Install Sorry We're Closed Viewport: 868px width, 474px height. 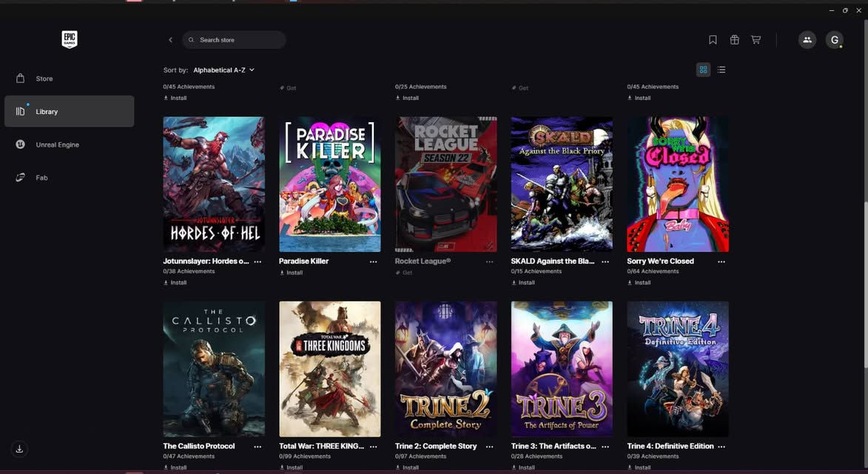639,282
